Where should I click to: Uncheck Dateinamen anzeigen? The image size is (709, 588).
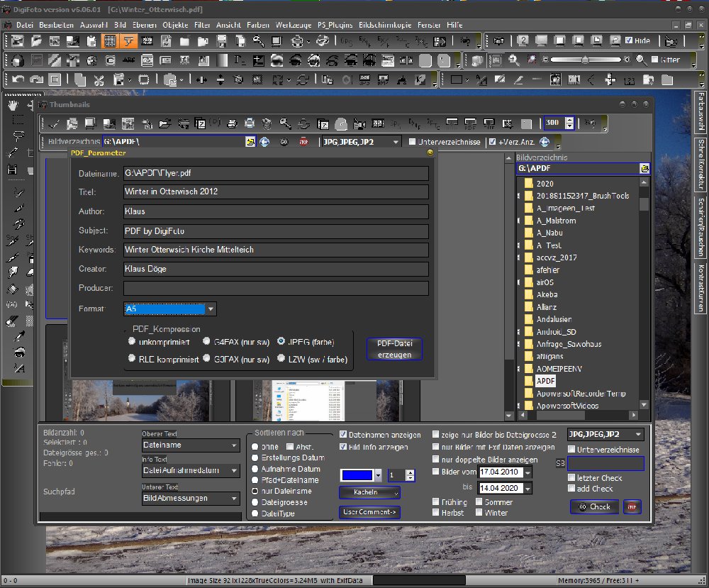click(x=343, y=435)
